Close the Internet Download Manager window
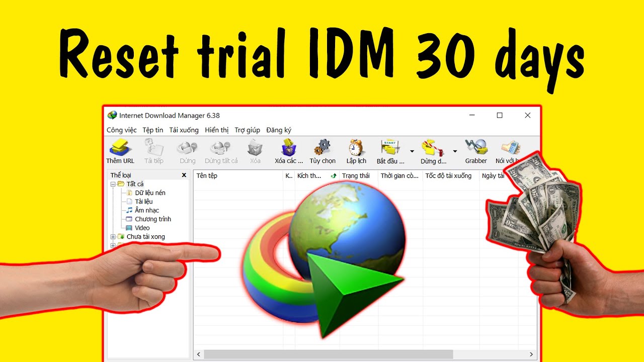The height and width of the screenshot is (362, 644). (527, 115)
